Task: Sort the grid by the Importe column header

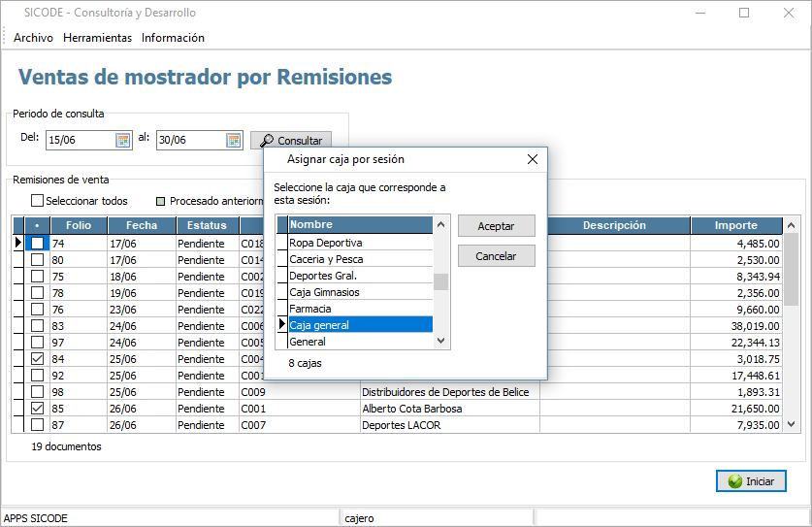Action: click(735, 225)
